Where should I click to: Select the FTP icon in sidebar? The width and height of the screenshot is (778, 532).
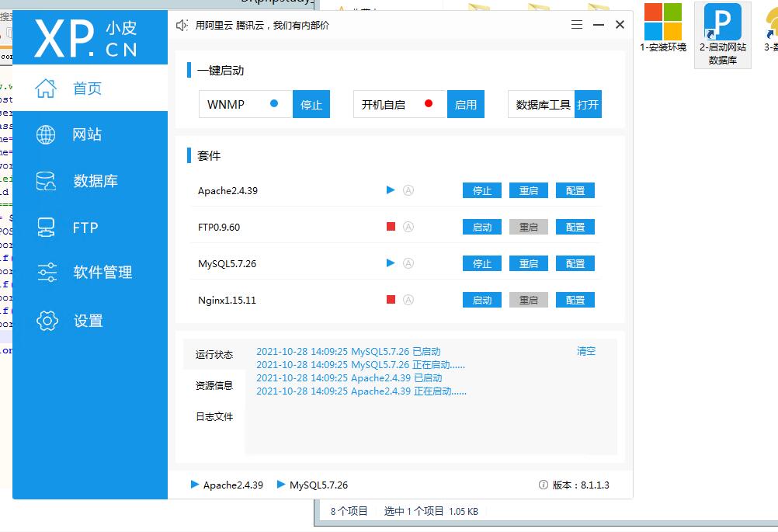(x=47, y=228)
